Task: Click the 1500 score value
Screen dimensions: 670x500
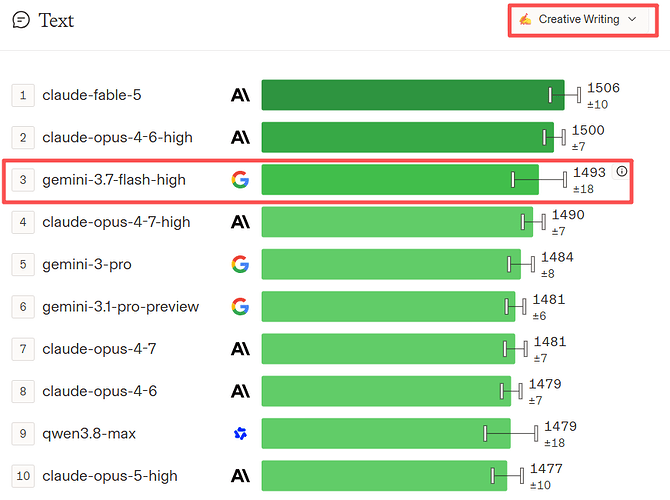Action: [x=588, y=130]
